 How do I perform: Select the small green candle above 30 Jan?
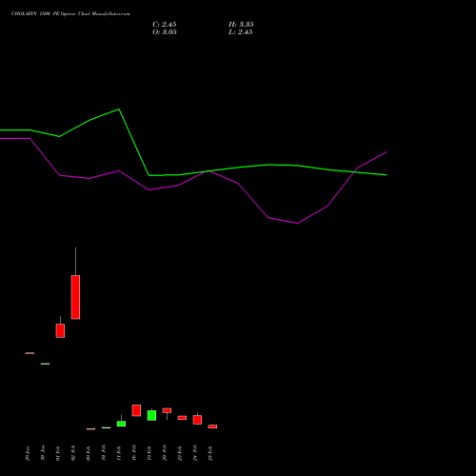[x=45, y=364]
